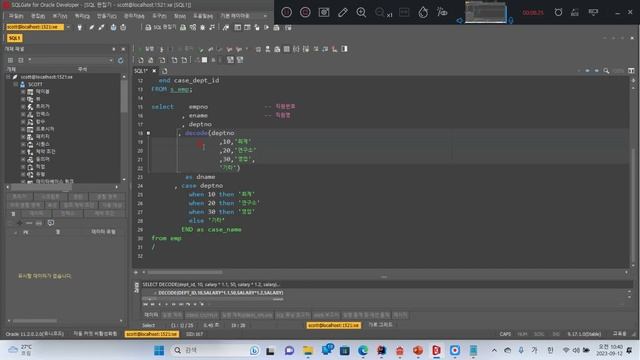Expand the first tree item under SCOTT
The image size is (640, 360).
point(23,92)
